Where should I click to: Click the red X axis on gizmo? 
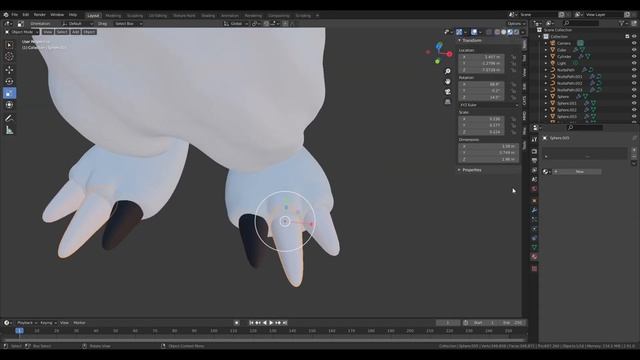coord(449,54)
